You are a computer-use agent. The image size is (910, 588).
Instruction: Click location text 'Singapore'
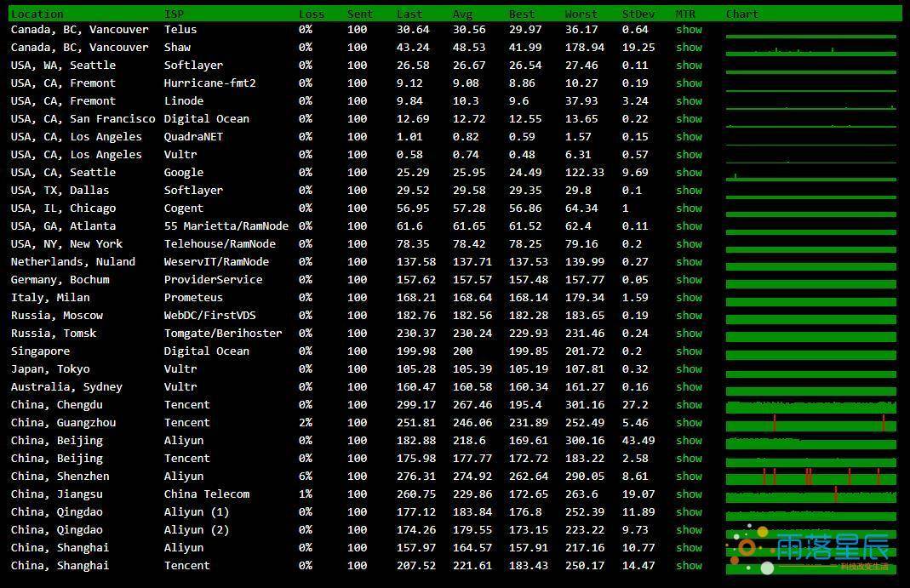point(40,351)
